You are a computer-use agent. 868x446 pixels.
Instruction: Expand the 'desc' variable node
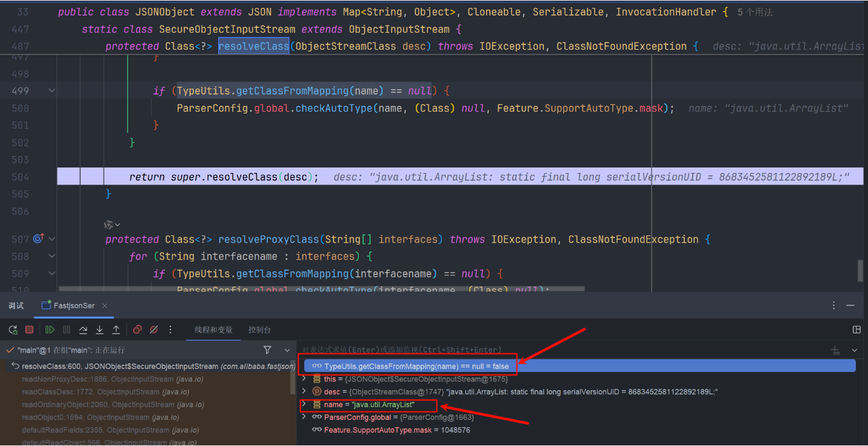coord(304,392)
